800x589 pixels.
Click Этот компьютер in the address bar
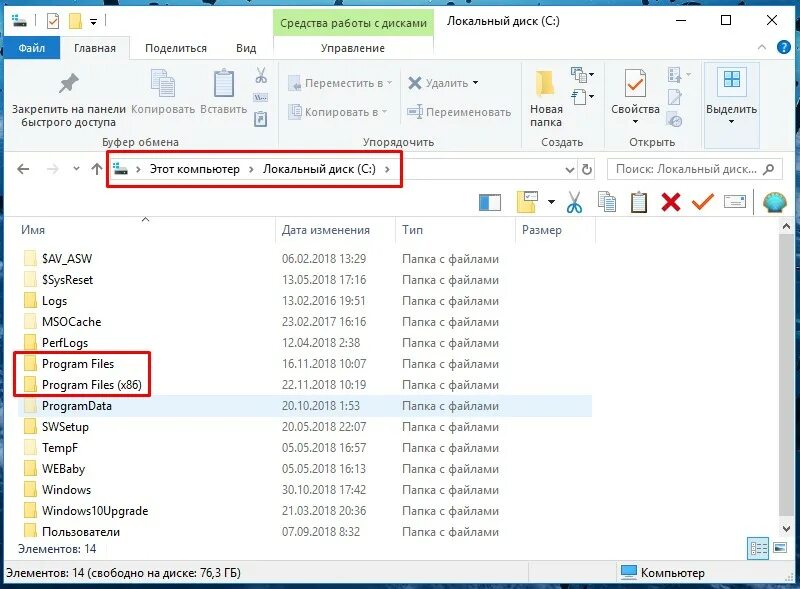click(x=194, y=169)
